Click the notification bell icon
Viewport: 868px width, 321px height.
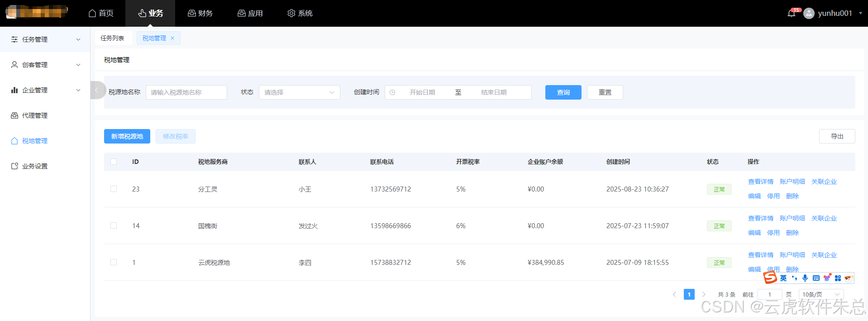[x=791, y=13]
